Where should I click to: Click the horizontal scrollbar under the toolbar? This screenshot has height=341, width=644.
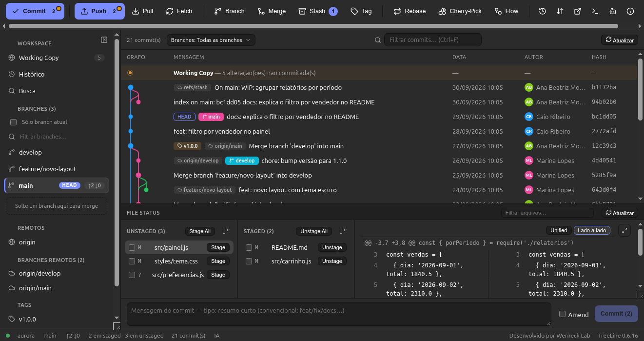click(313, 26)
